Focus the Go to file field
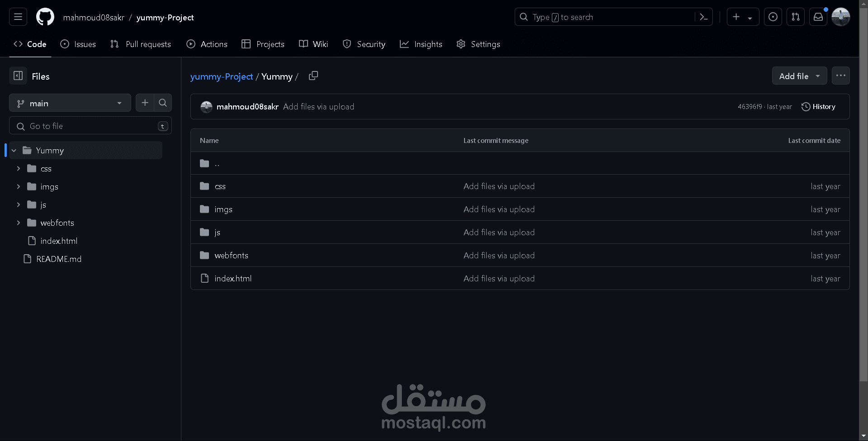868x441 pixels. coord(90,126)
